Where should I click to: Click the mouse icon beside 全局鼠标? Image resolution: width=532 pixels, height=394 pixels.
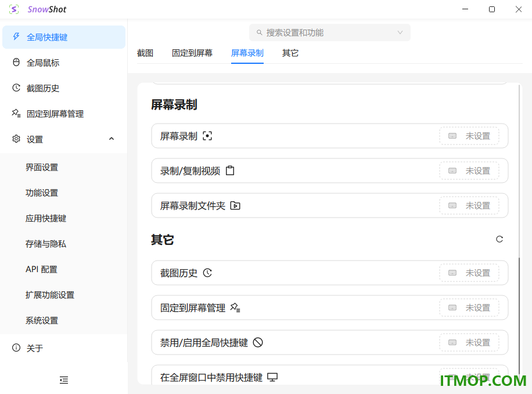click(x=16, y=63)
